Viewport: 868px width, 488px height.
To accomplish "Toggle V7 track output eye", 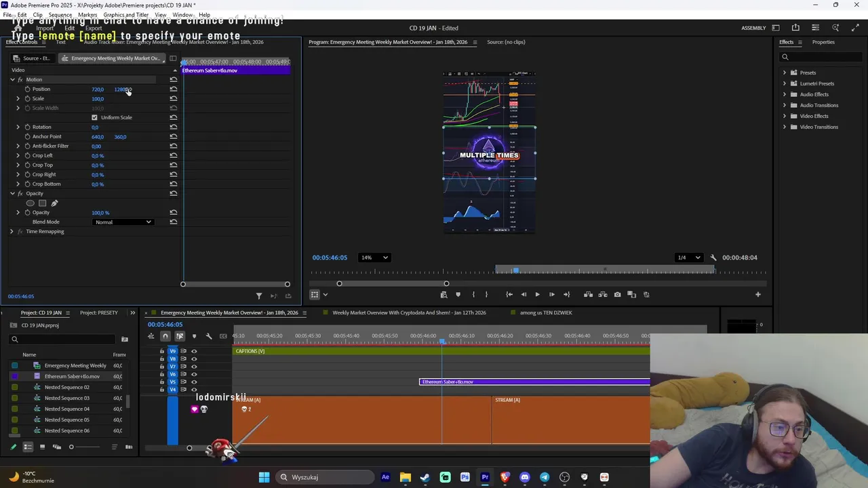I will point(194,367).
